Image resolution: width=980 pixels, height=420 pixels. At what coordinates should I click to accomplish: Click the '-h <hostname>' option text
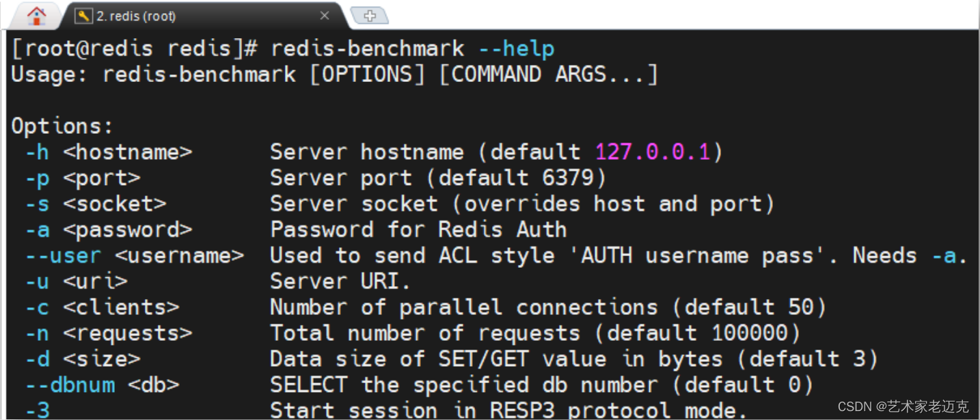tap(109, 152)
